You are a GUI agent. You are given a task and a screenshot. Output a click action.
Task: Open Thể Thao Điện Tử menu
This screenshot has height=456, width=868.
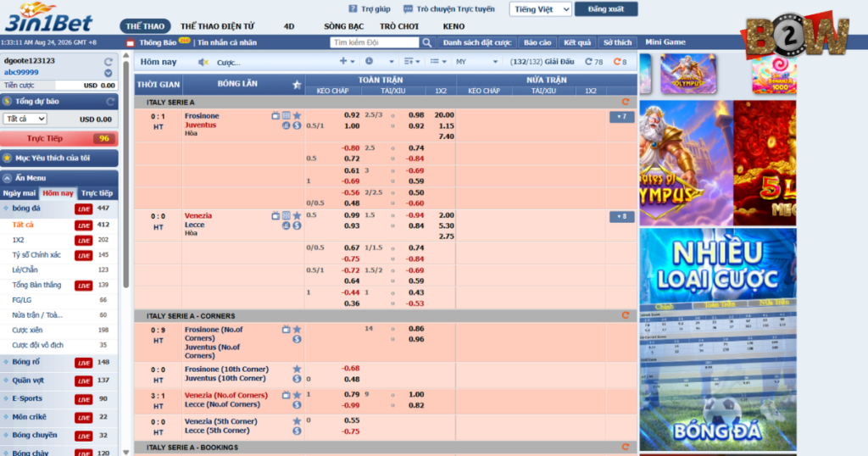218,26
